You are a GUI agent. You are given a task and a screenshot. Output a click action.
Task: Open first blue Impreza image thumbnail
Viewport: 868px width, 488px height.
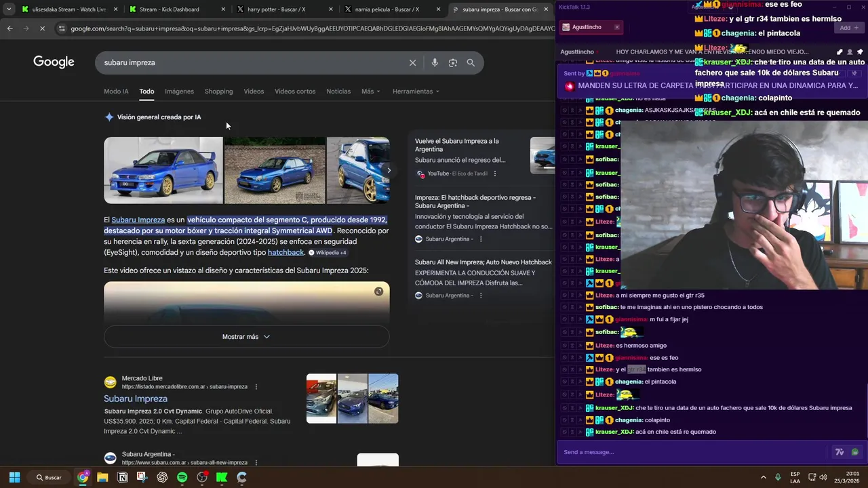(x=163, y=170)
